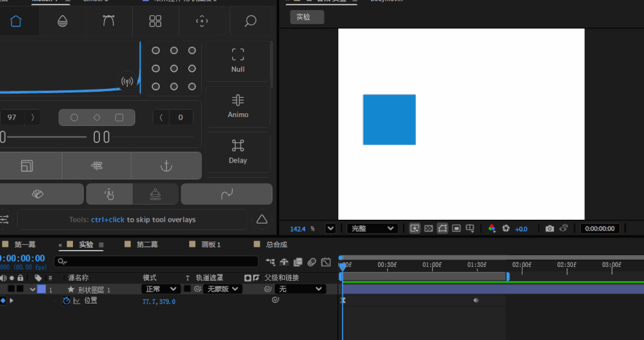
Task: Click the seashell icon tool button
Action: tap(37, 194)
